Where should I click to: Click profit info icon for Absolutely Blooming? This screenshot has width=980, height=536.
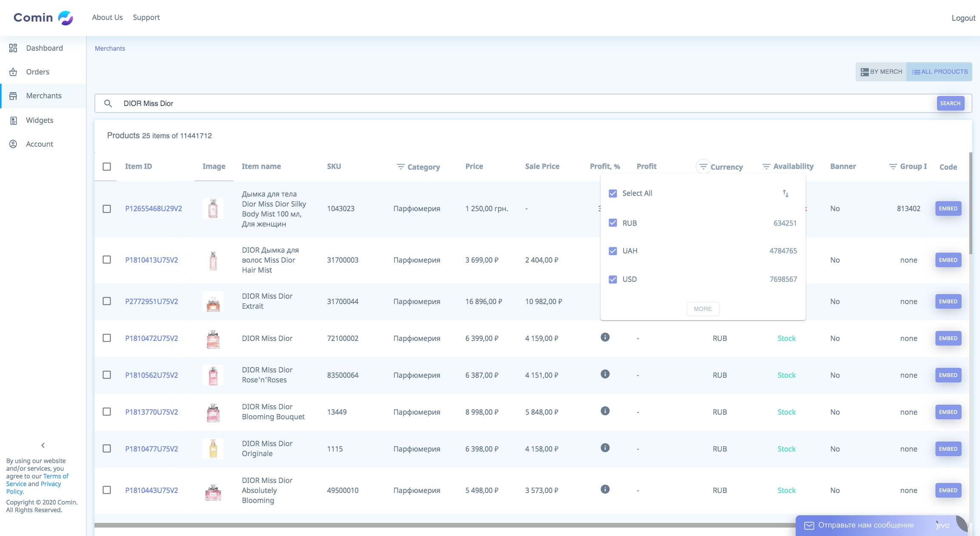pos(605,490)
